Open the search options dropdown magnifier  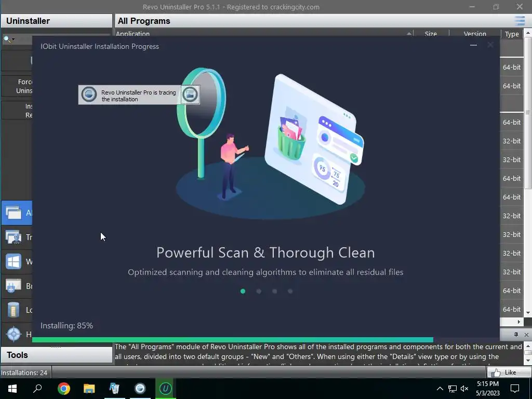[x=8, y=39]
